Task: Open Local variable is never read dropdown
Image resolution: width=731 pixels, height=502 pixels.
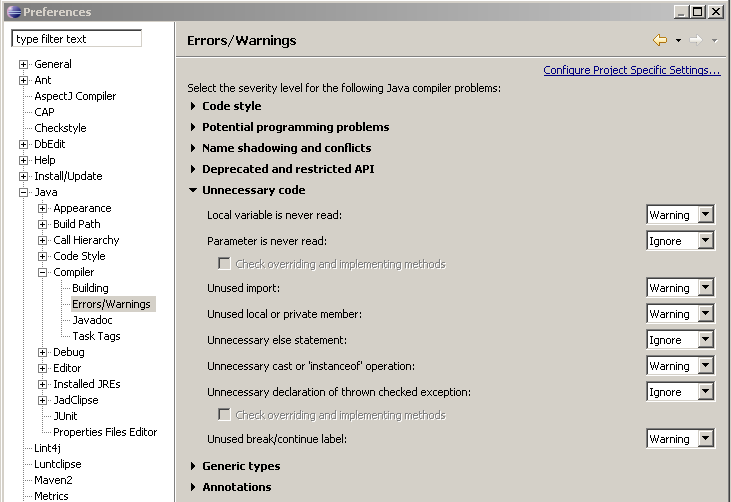Action: [705, 215]
